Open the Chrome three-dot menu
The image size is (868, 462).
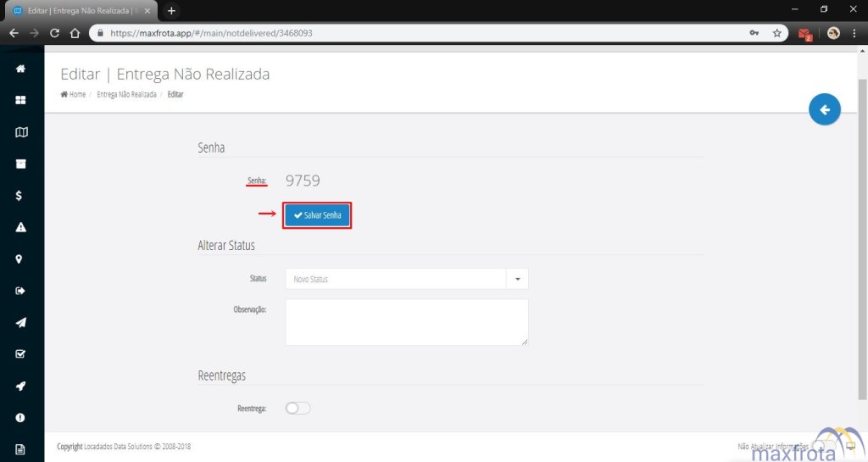pos(854,33)
